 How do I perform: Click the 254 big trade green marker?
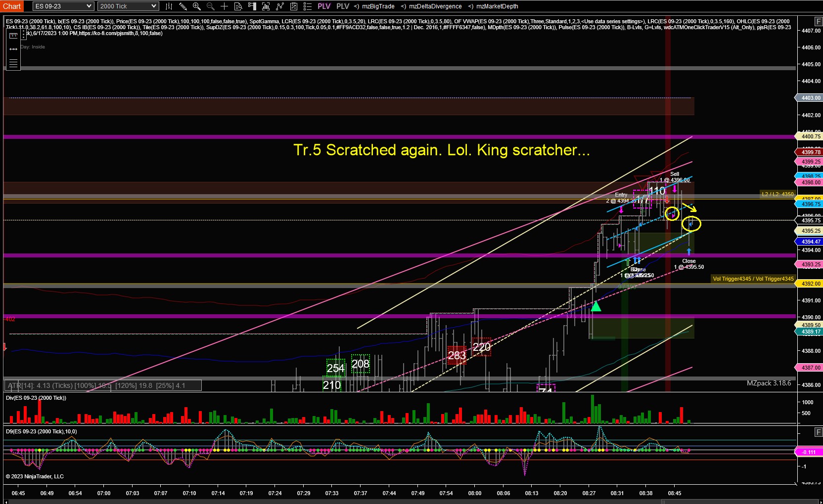[335, 368]
